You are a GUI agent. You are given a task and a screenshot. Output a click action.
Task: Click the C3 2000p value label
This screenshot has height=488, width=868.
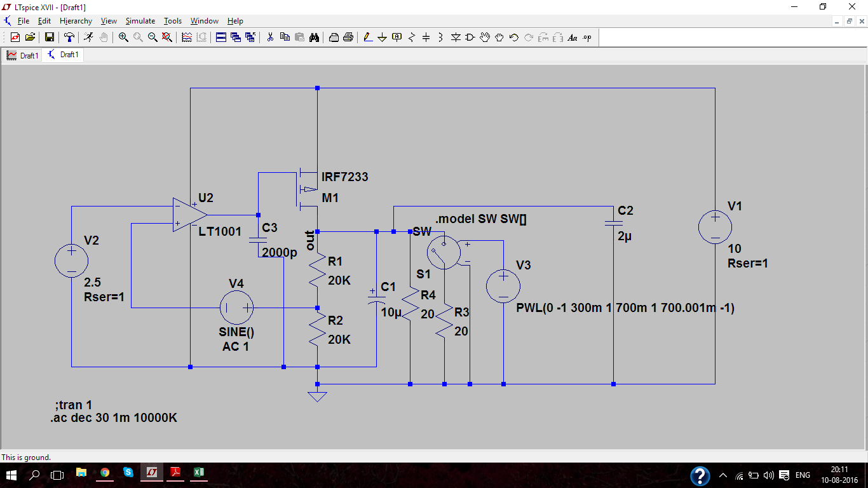(280, 252)
